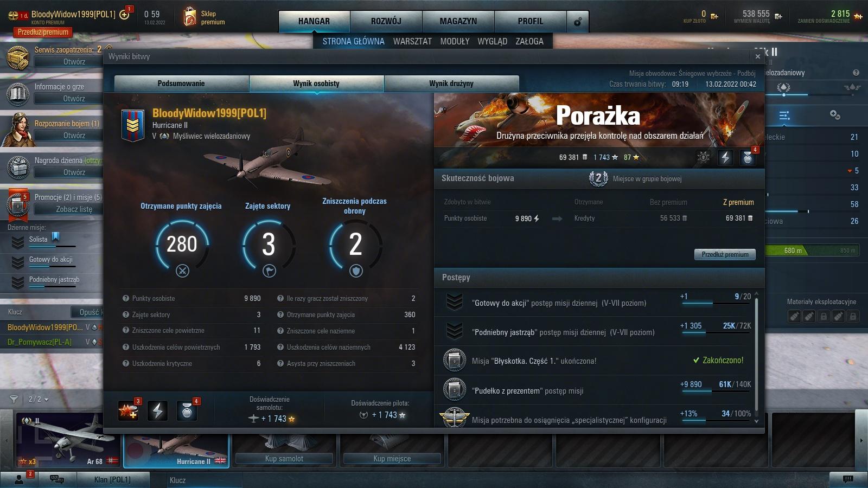Click the bonus stars icon with badge 3
Image resolution: width=868 pixels, height=488 pixels.
pyautogui.click(x=129, y=411)
